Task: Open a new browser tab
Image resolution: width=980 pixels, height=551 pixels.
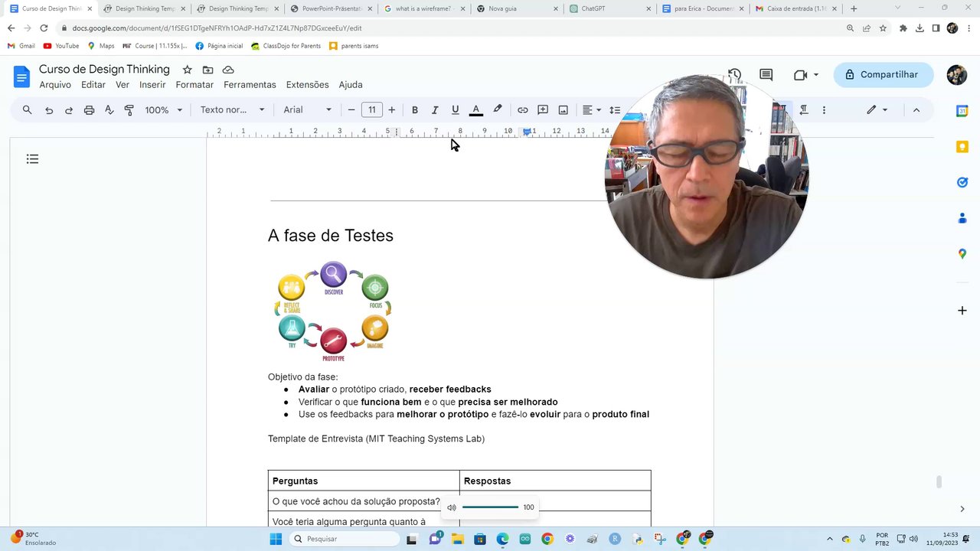Action: click(854, 8)
